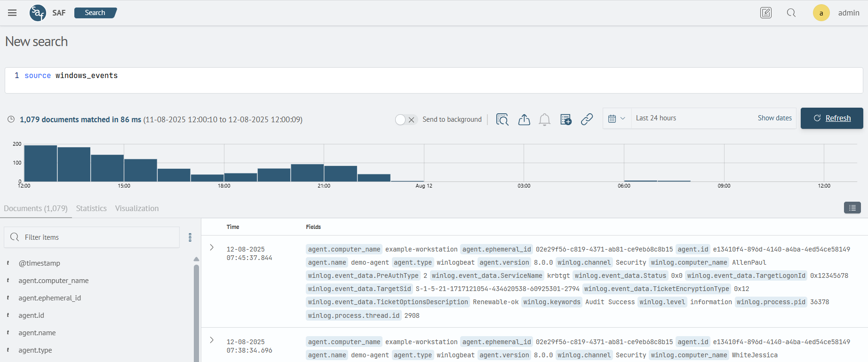This screenshot has height=362, width=868.
Task: Click the winlog.level field tag
Action: [x=662, y=302]
